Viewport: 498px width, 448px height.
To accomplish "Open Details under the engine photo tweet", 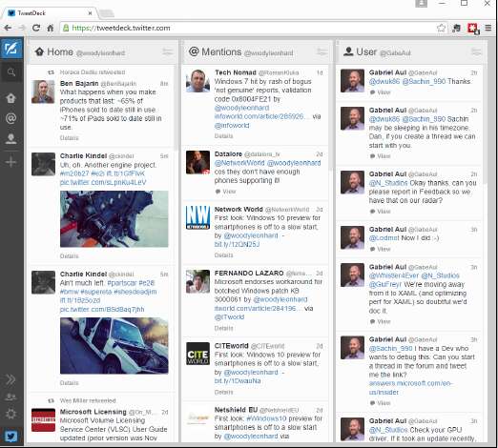I will 69,255.
